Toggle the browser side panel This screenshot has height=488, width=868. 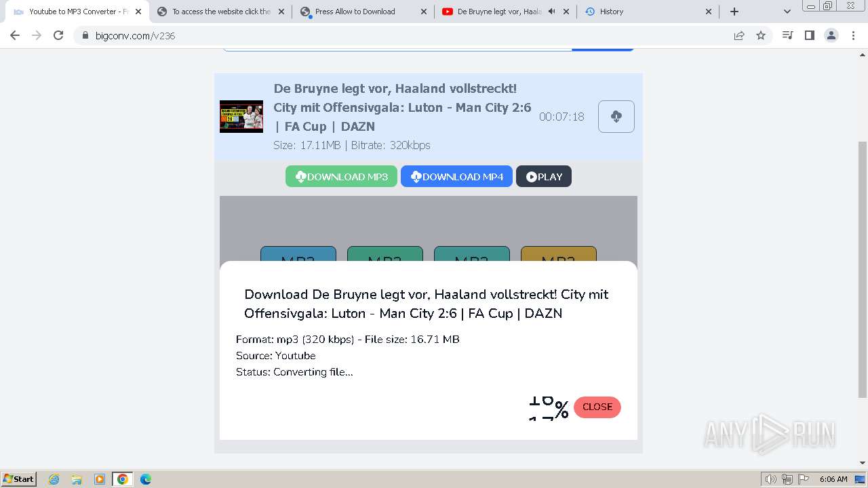click(809, 35)
